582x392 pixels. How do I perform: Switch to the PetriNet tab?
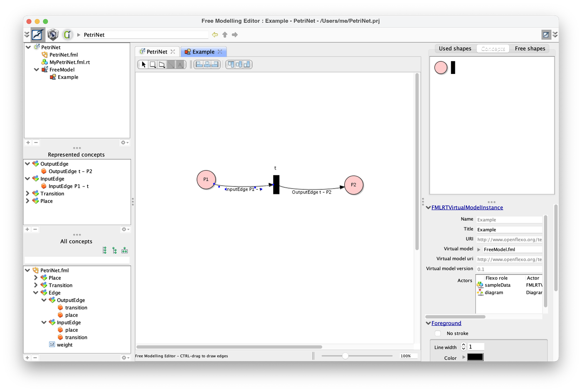157,52
